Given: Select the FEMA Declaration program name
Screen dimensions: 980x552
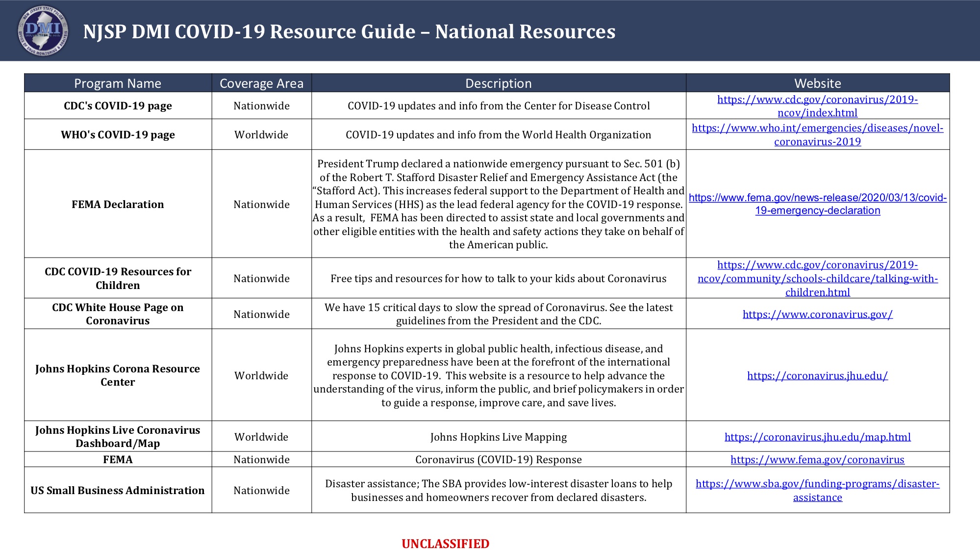Looking at the screenshot, I should 118,204.
